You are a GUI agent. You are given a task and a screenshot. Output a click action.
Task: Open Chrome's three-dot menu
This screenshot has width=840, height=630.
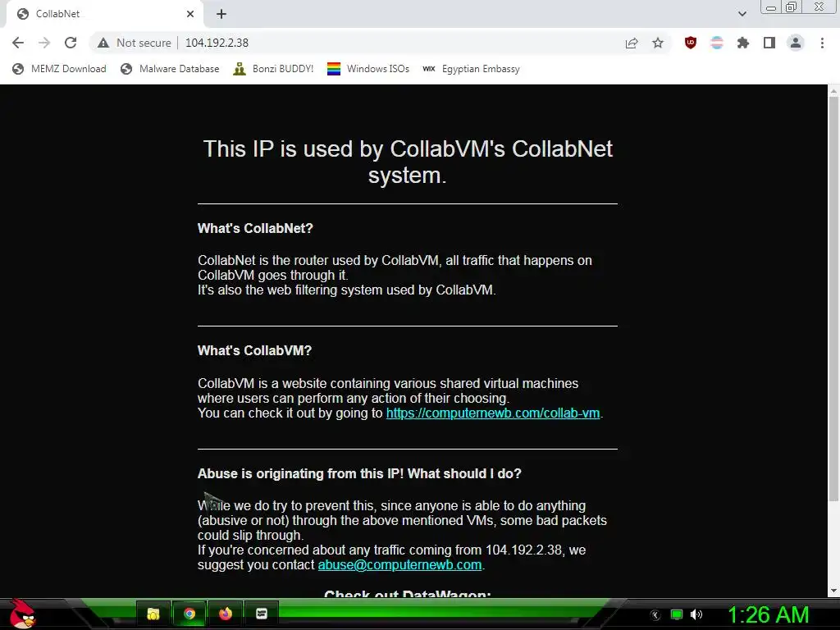[x=822, y=43]
